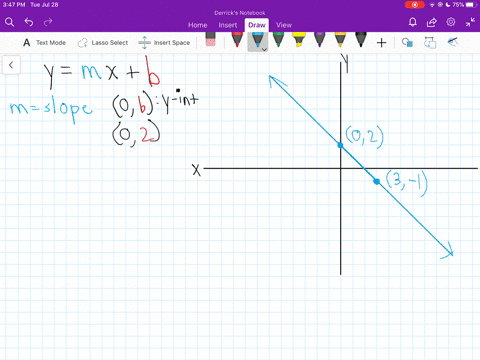Open the Insert tab
Viewport: 480px width, 360px height.
point(228,25)
